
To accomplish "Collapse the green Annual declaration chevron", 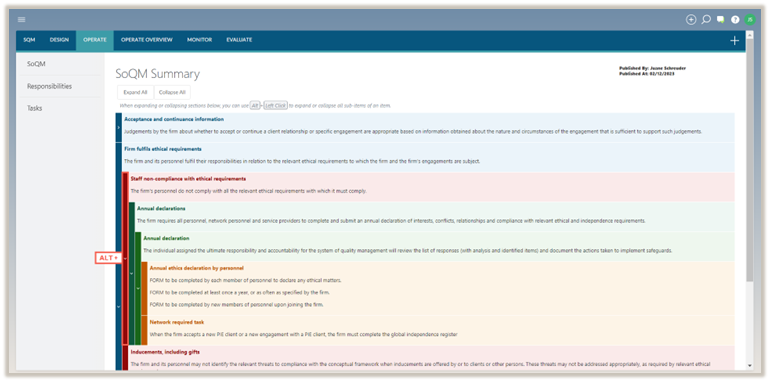I will tap(138, 288).
